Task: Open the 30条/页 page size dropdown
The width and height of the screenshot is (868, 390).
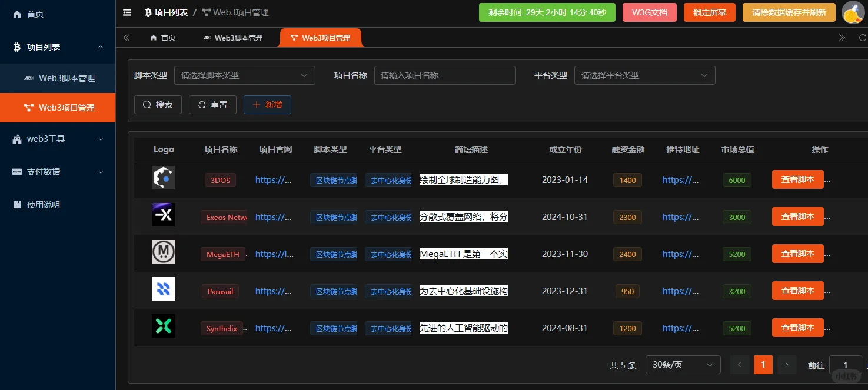Action: [683, 365]
